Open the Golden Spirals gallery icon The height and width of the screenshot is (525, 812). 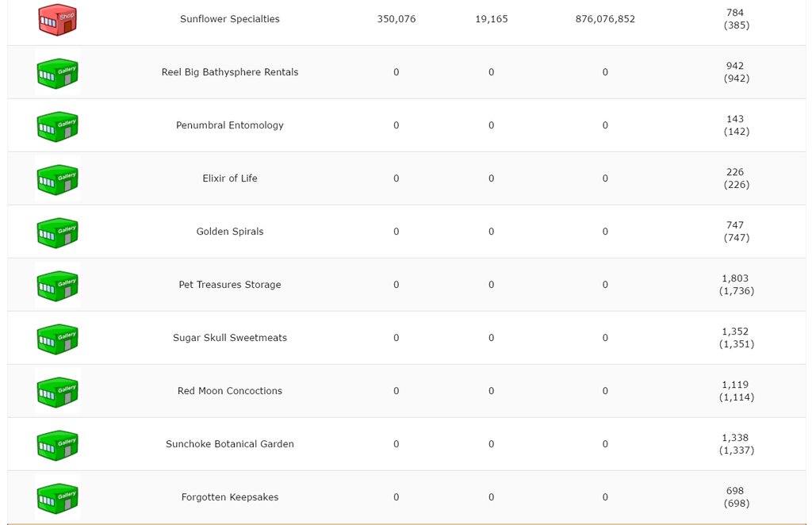point(57,232)
